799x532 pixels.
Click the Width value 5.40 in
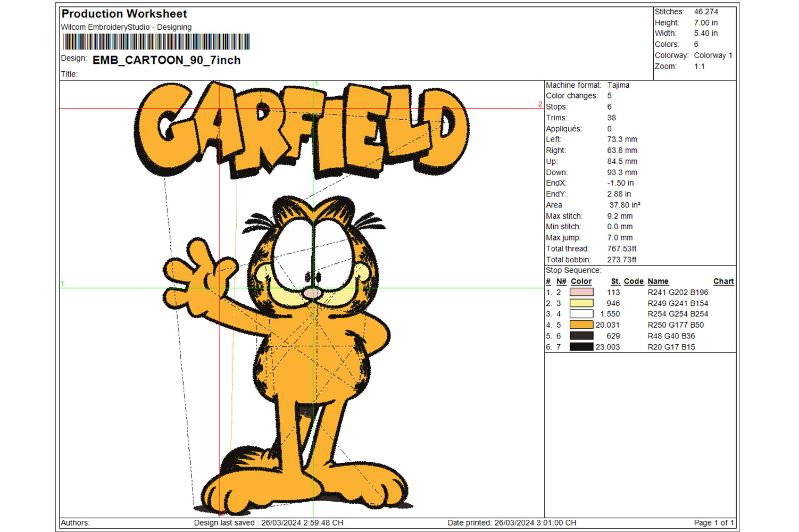pos(706,33)
